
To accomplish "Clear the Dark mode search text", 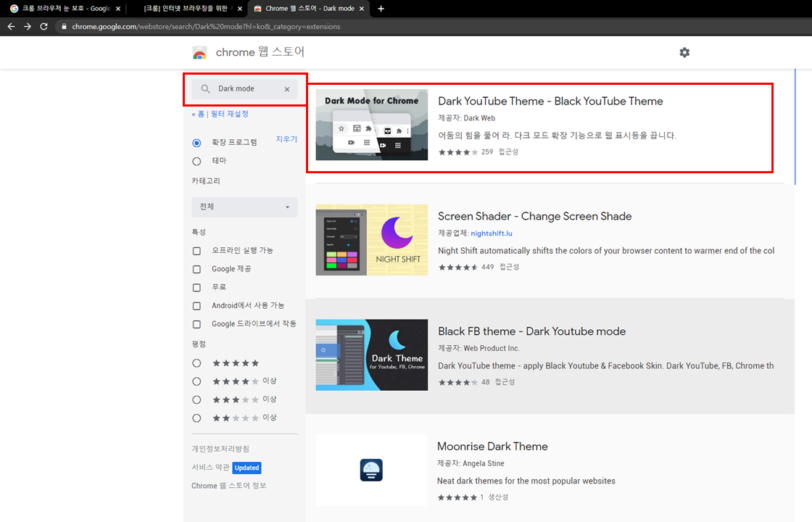I will click(287, 89).
